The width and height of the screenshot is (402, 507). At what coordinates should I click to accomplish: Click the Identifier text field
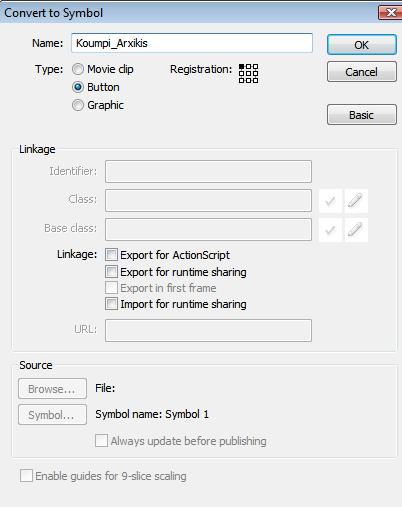click(208, 171)
